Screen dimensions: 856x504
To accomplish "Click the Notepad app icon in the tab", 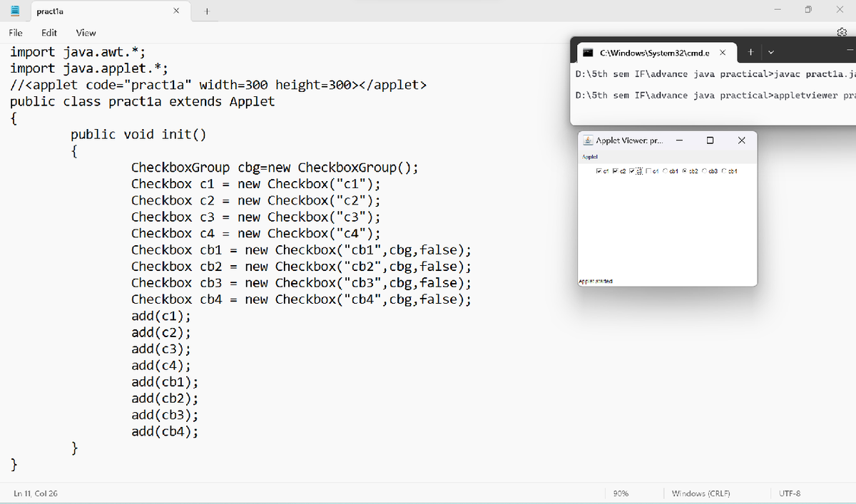I will point(14,10).
